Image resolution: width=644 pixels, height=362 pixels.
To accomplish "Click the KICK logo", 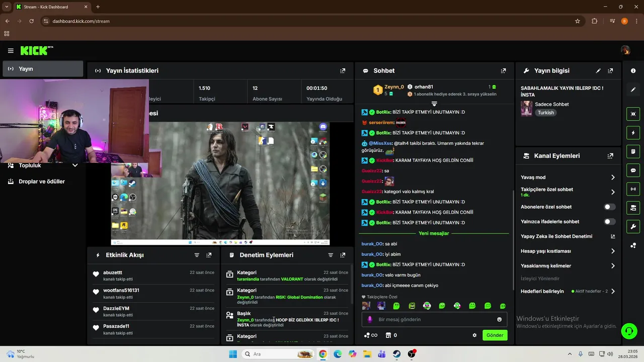I will (x=37, y=50).
